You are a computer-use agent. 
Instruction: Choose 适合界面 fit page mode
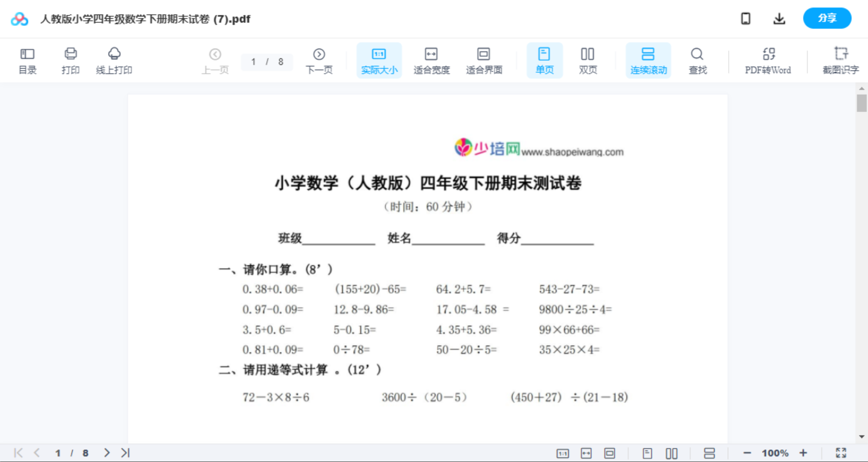[x=484, y=60]
